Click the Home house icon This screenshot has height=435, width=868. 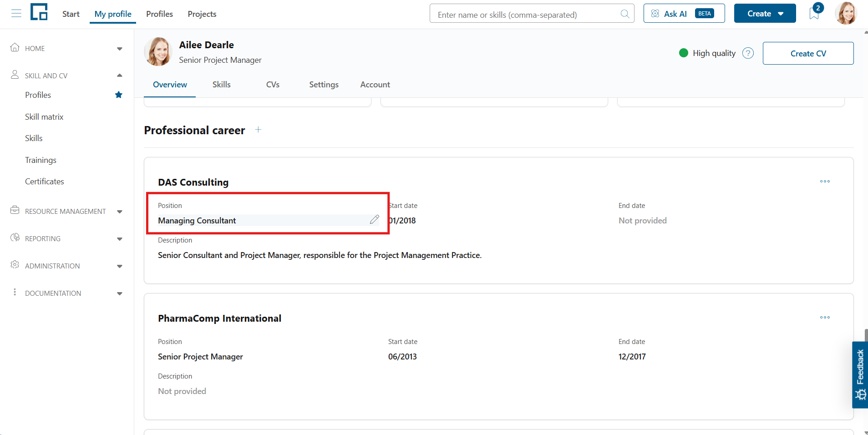point(15,47)
